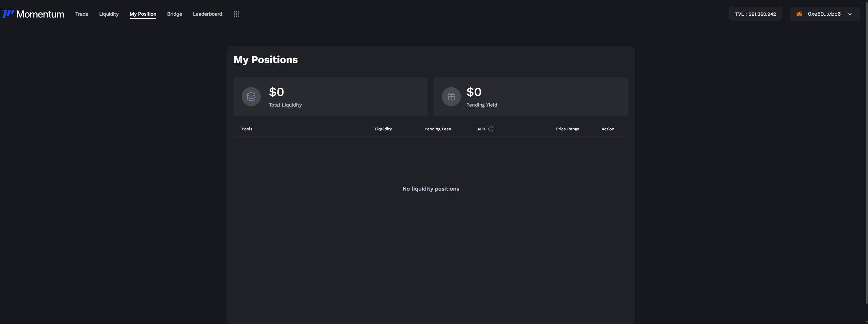The width and height of the screenshot is (868, 324).
Task: Click the Price Range column header
Action: [x=567, y=129]
